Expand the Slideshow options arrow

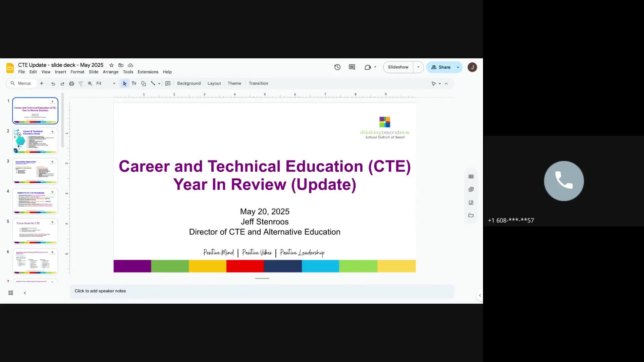point(418,67)
